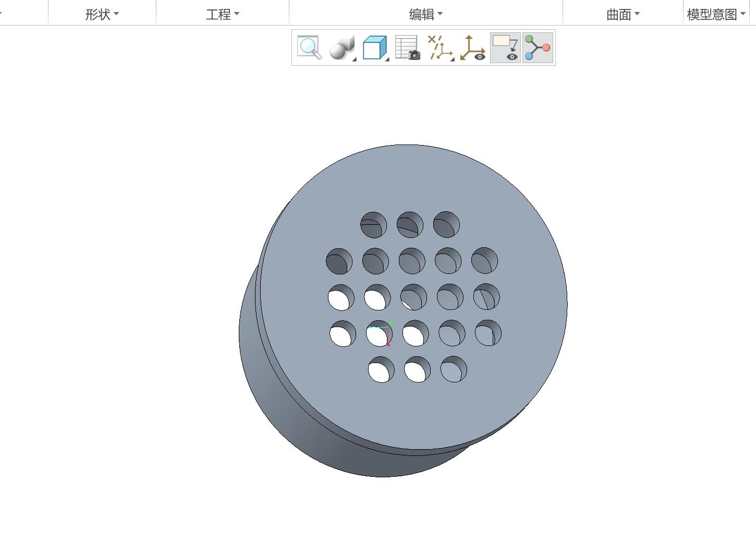Screen dimensions: 756x554
Task: Select the center hole of the pattern
Action: [413, 297]
